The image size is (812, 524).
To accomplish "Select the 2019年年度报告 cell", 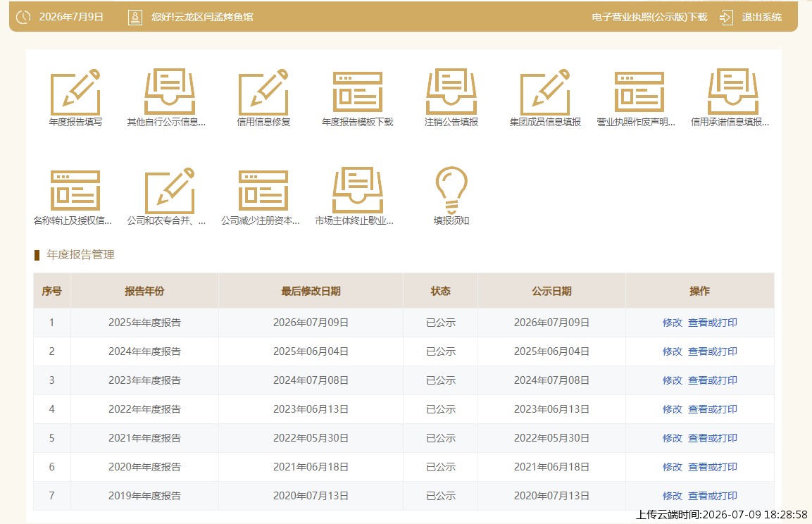I will [x=144, y=496].
